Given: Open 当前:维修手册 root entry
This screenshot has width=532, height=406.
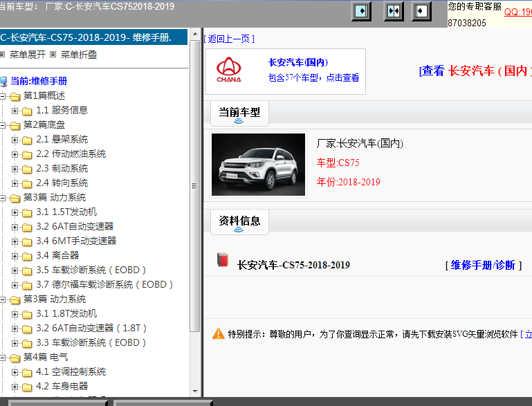Looking at the screenshot, I should 39,81.
